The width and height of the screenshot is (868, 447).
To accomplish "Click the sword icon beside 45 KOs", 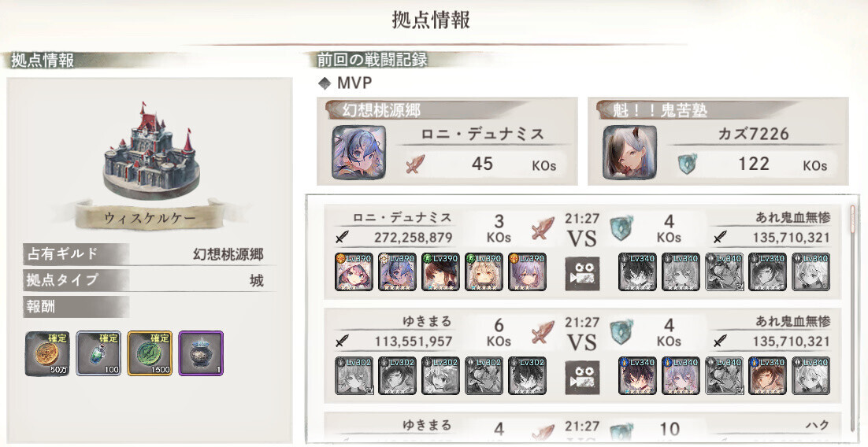I will (415, 164).
